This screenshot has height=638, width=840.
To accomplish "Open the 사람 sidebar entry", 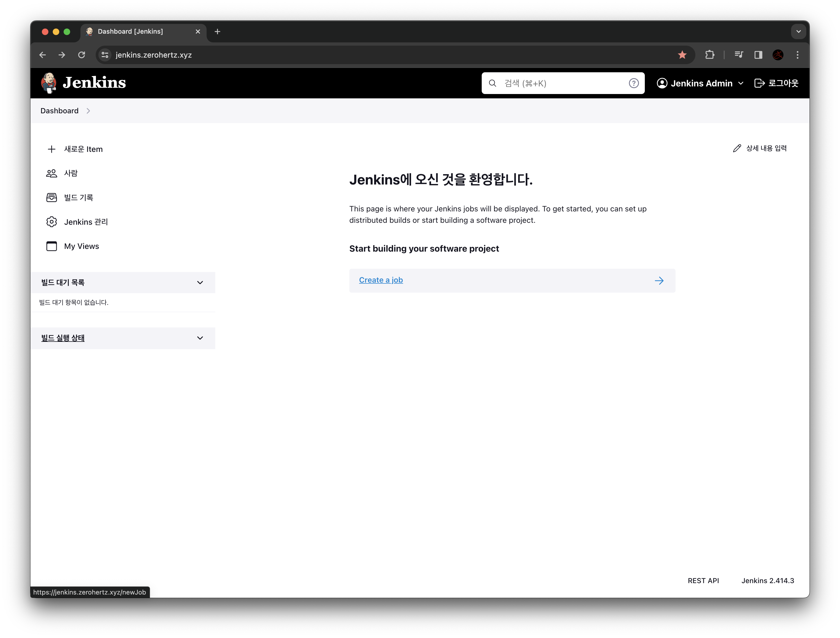I will [71, 173].
